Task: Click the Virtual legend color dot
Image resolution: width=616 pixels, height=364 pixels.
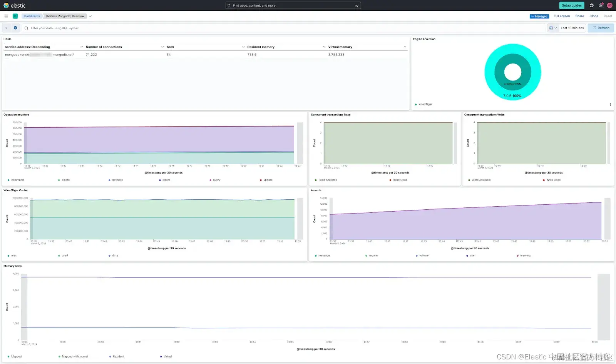Action: (x=161, y=357)
